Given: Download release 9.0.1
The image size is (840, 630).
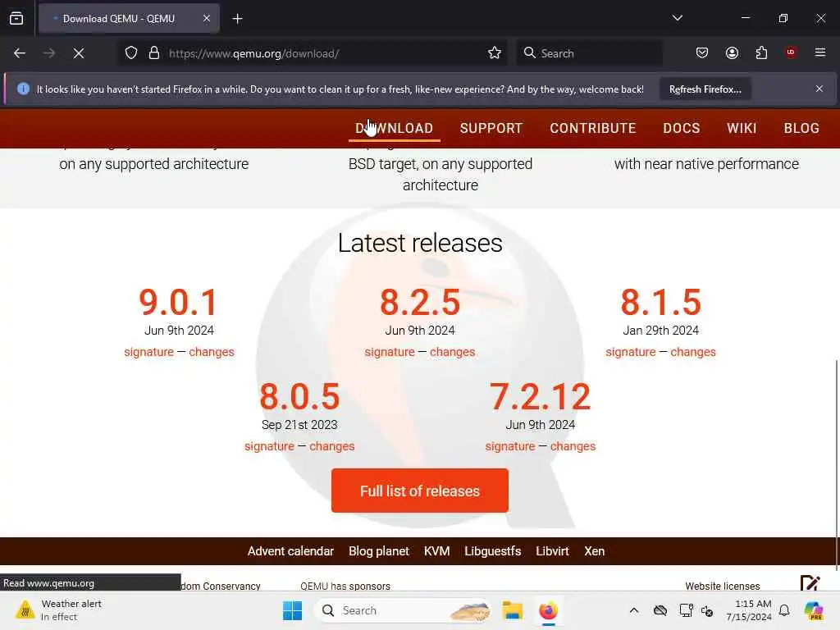Looking at the screenshot, I should (x=178, y=302).
